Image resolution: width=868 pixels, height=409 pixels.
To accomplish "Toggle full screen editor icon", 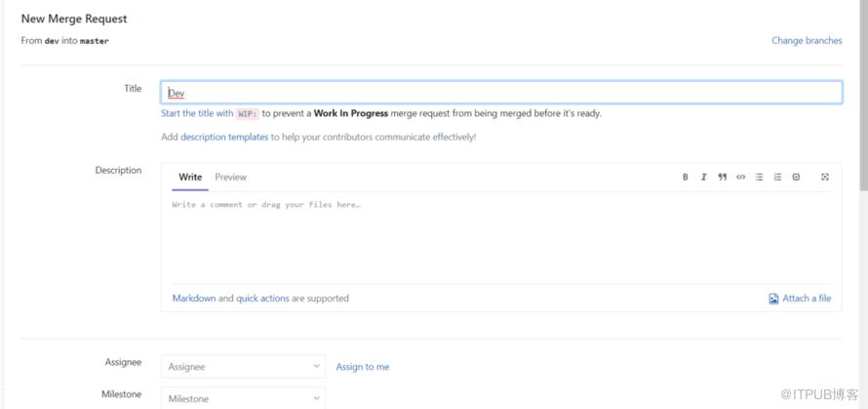I will pyautogui.click(x=825, y=178).
